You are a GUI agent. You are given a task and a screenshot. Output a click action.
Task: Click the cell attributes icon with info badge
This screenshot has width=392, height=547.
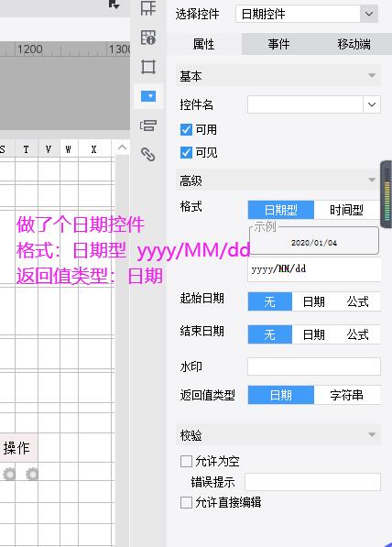point(147,38)
